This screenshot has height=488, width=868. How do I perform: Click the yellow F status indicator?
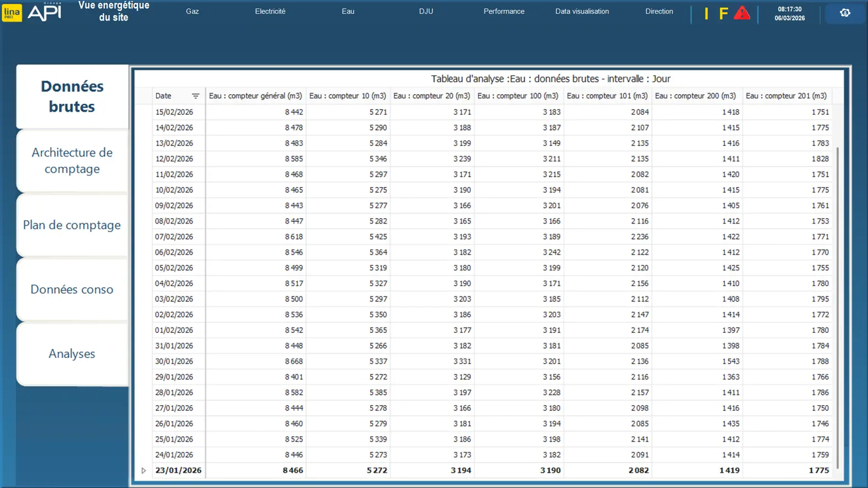pyautogui.click(x=723, y=14)
